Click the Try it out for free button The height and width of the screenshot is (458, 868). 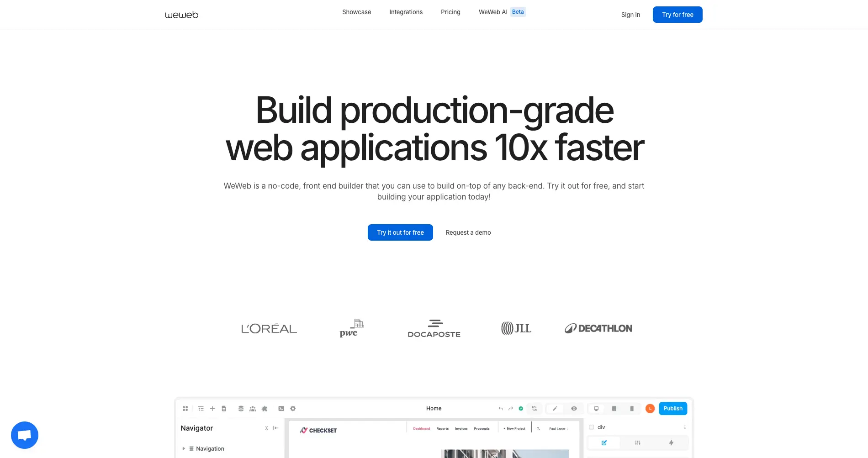tap(401, 232)
